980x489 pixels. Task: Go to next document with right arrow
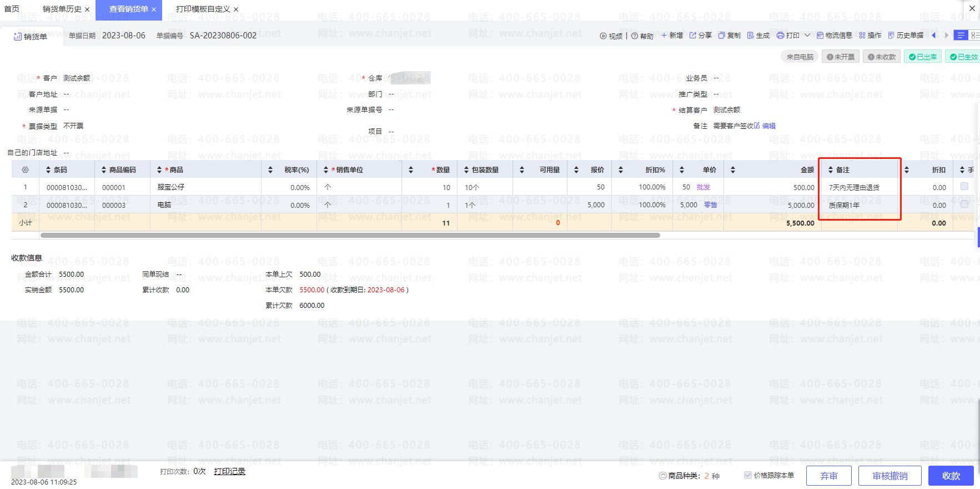tap(947, 36)
